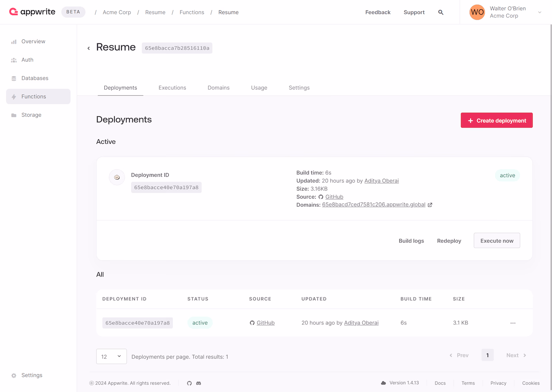Image resolution: width=552 pixels, height=392 pixels.
Task: Switch to the Usage tab
Action: click(259, 88)
